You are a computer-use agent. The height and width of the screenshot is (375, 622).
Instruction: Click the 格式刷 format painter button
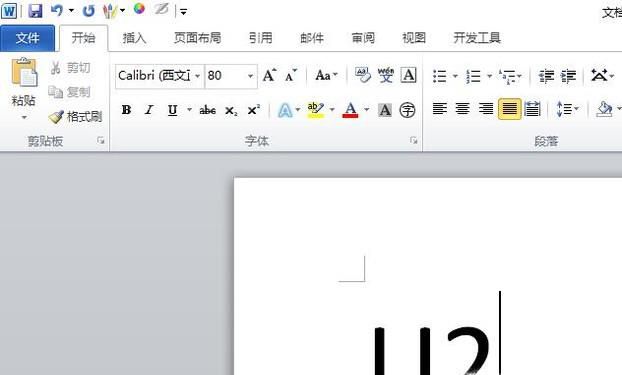point(75,117)
